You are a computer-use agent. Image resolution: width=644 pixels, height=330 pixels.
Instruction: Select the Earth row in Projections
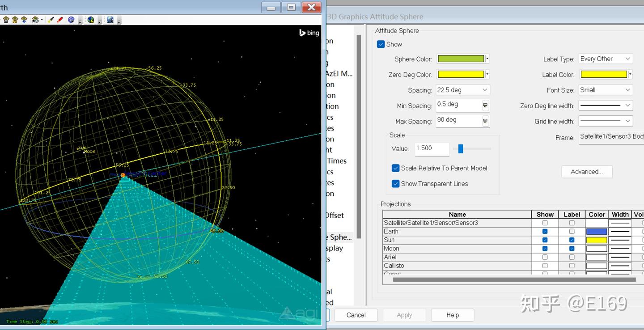pos(456,231)
